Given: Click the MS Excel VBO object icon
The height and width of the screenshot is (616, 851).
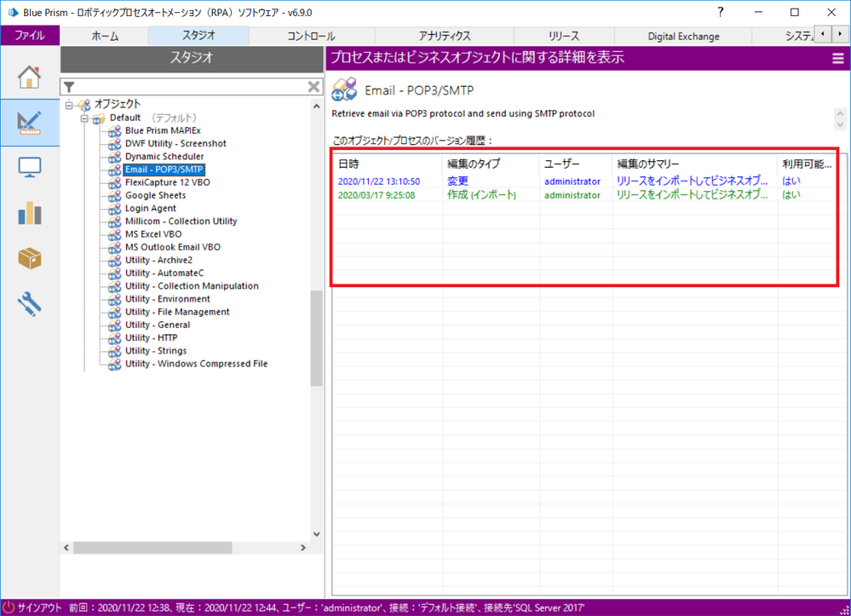Looking at the screenshot, I should click(114, 234).
